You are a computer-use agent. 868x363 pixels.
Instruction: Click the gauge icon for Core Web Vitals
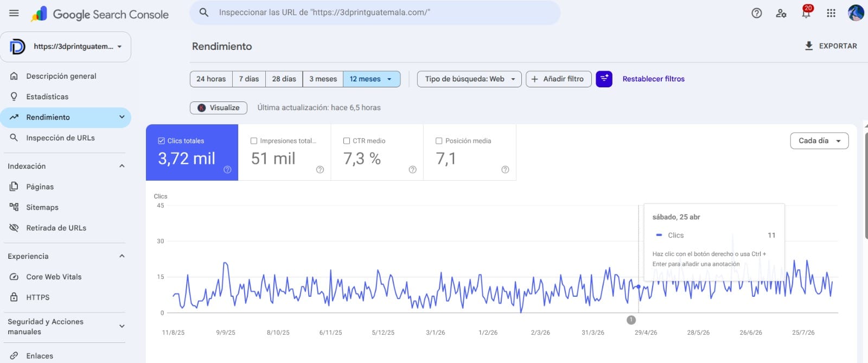pos(14,277)
